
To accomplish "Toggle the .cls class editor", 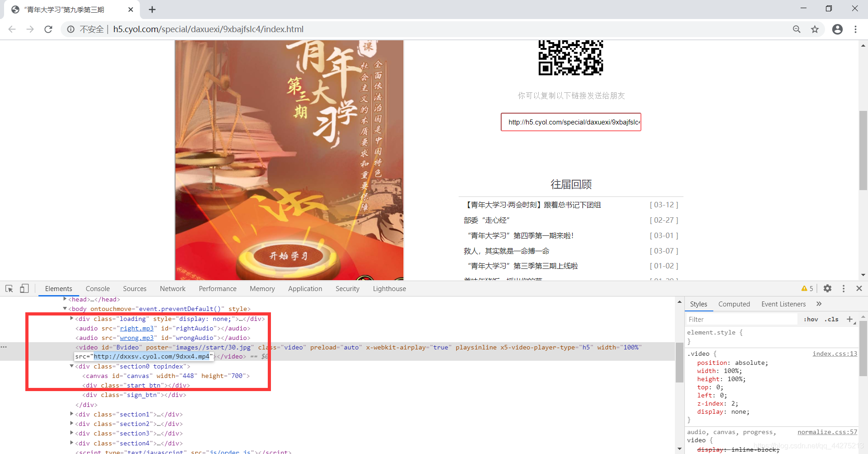I will [x=831, y=320].
